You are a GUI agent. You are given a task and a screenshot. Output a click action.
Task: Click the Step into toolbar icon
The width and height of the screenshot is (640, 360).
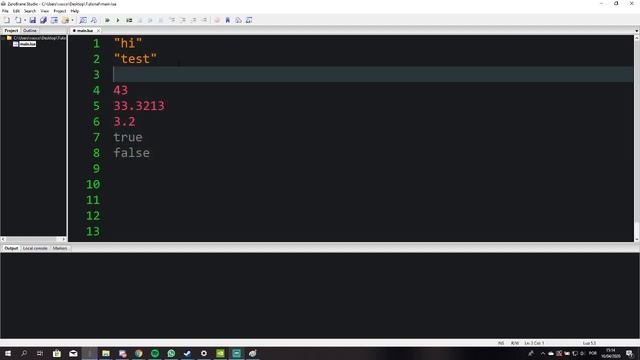(172, 20)
